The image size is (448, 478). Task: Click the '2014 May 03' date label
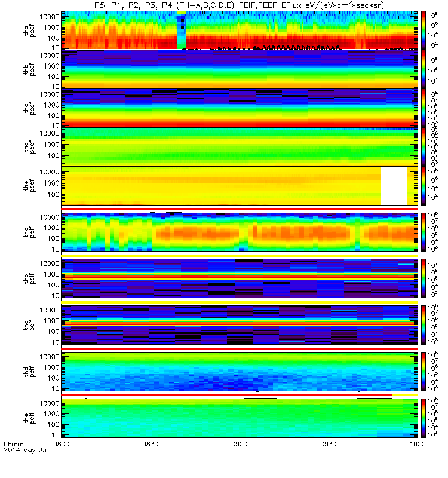[25, 450]
